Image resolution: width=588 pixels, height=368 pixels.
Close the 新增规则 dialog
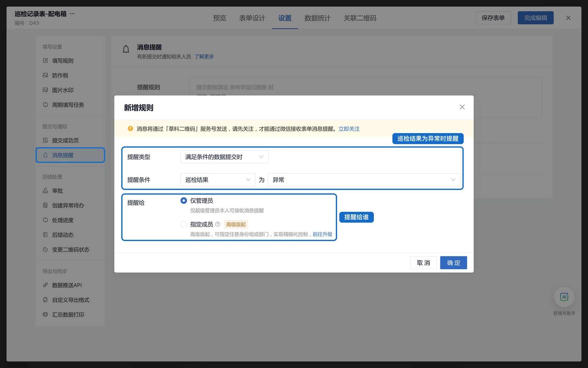(462, 107)
